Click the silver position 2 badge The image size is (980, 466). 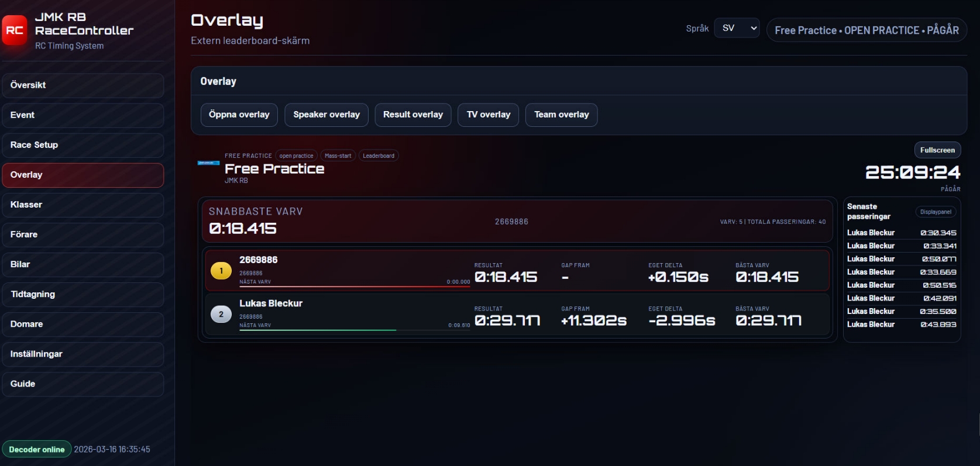[221, 314]
